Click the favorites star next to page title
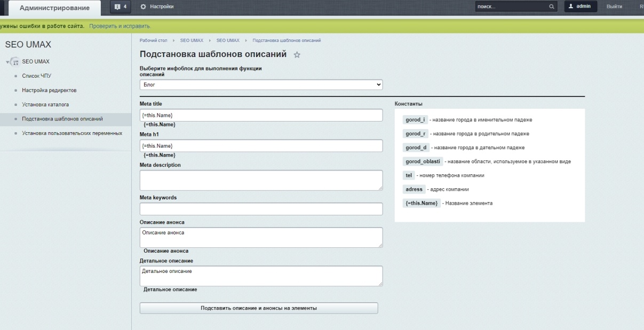The height and width of the screenshot is (330, 644). click(x=297, y=55)
